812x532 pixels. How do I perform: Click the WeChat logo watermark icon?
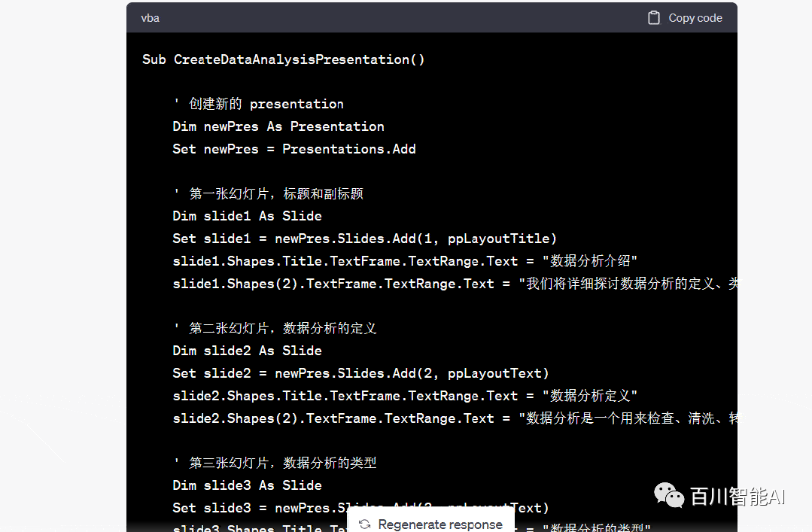coord(669,495)
